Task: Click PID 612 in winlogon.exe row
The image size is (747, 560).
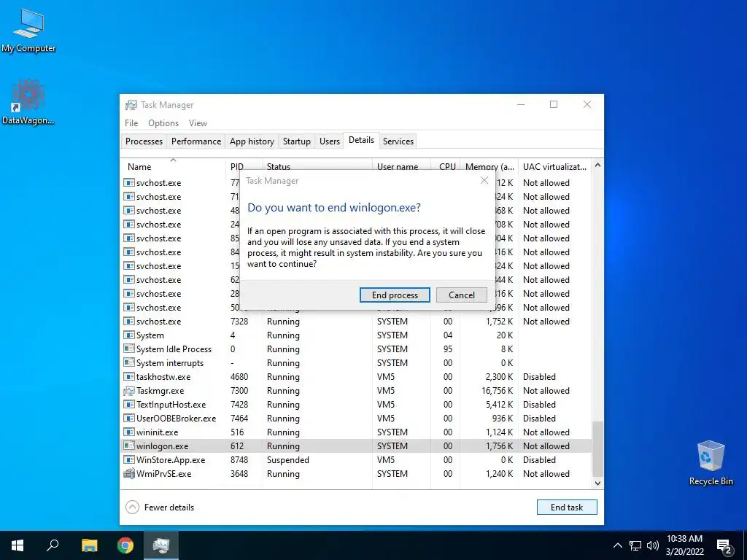Action: click(x=237, y=446)
